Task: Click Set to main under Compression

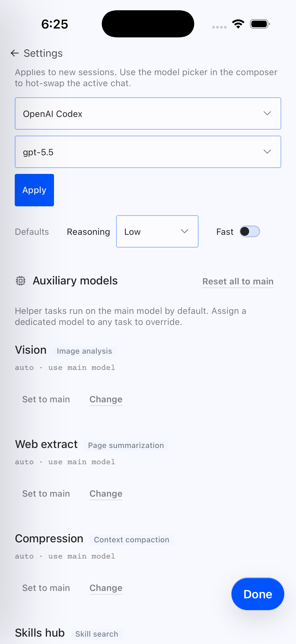Action: (x=46, y=588)
